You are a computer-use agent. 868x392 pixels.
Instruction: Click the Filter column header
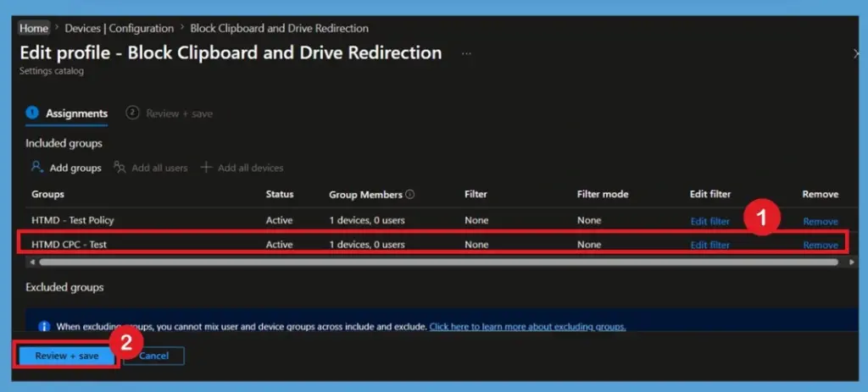pyautogui.click(x=476, y=194)
